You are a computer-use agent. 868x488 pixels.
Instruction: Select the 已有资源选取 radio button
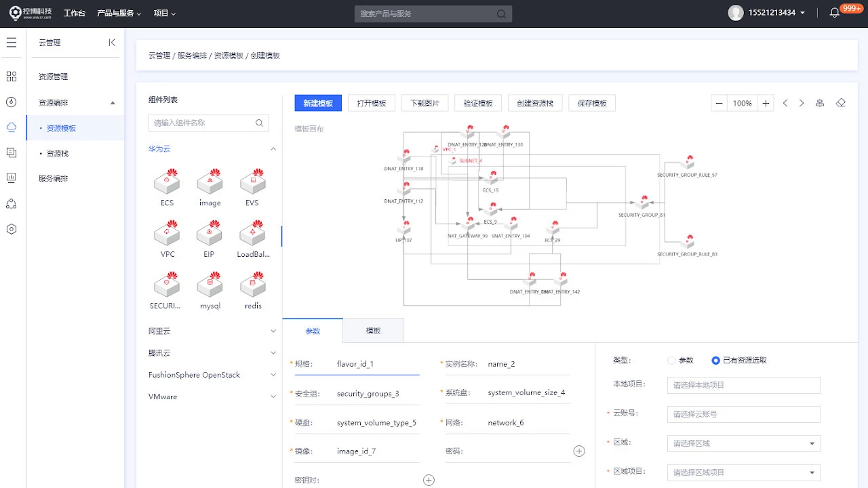coord(715,361)
